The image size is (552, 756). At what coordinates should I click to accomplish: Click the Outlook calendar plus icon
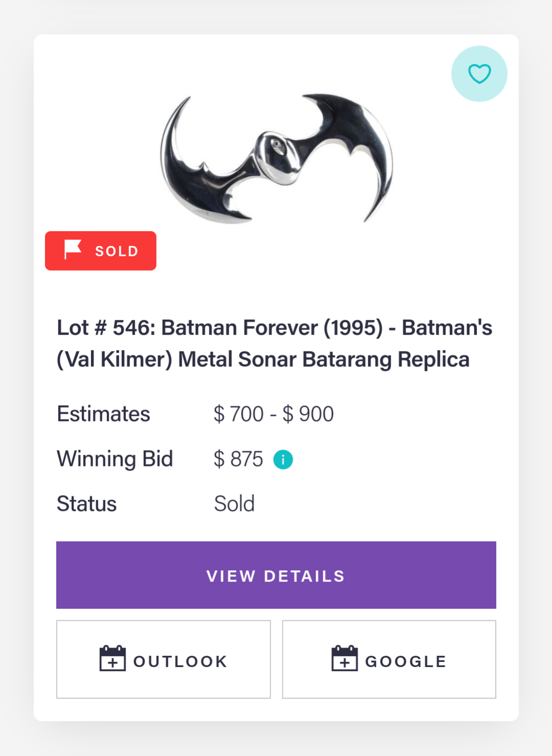113,658
